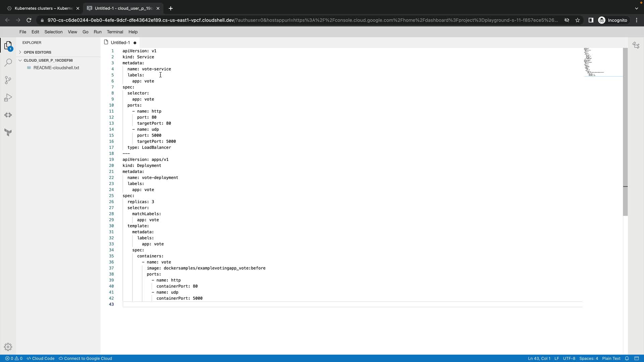Open the Explorer view icon
Screen dimensions: 644x362
(8, 46)
